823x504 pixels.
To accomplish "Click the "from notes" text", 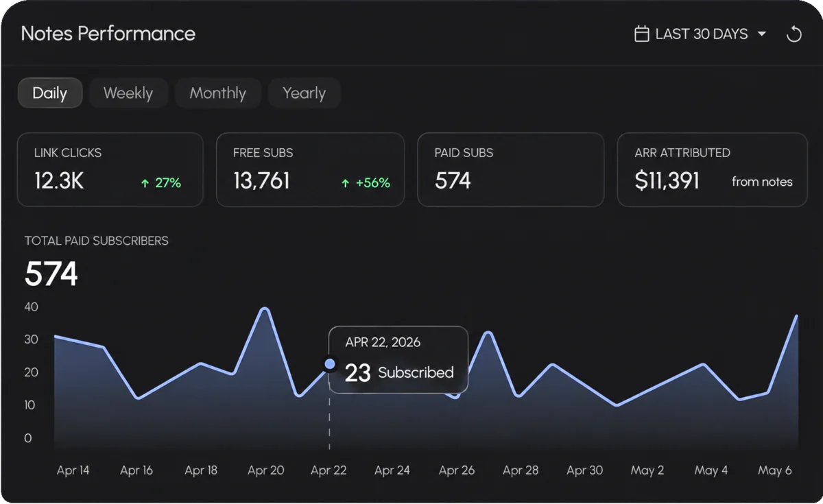I will (762, 182).
